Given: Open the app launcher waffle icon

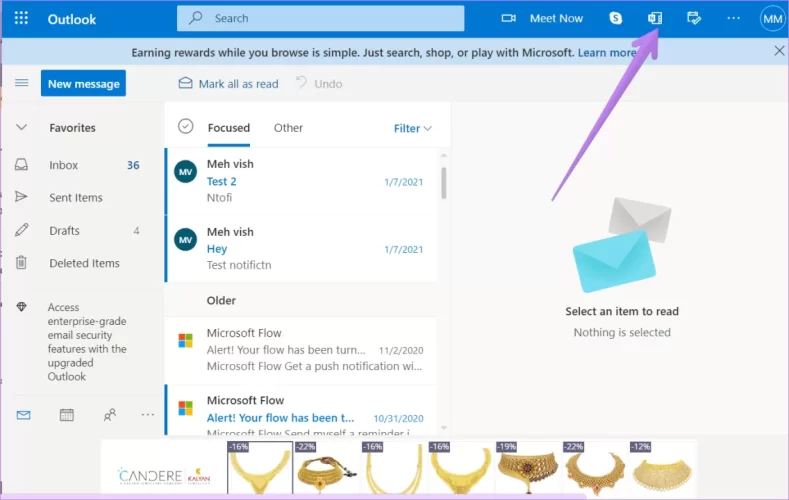Looking at the screenshot, I should coord(21,18).
